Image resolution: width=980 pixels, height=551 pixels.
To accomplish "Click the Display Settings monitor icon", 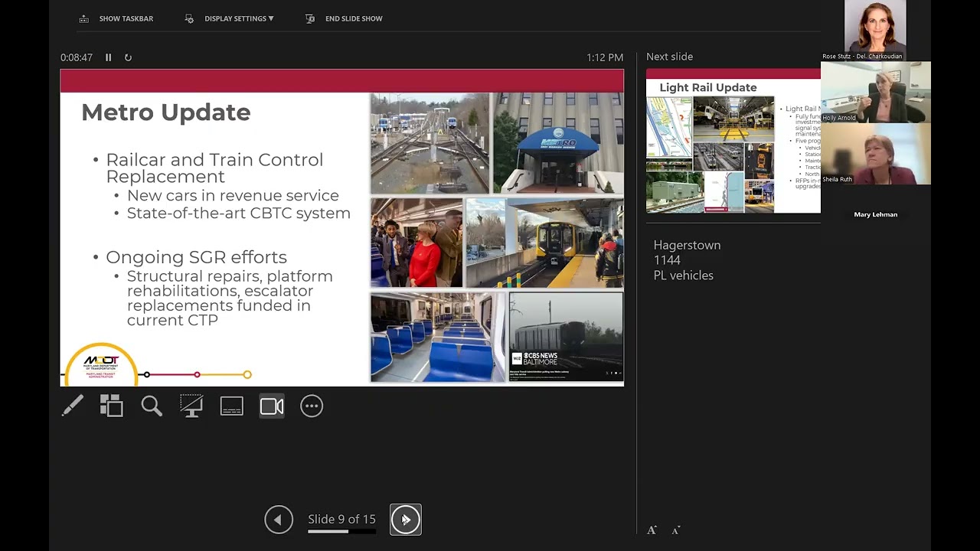I will [x=189, y=18].
